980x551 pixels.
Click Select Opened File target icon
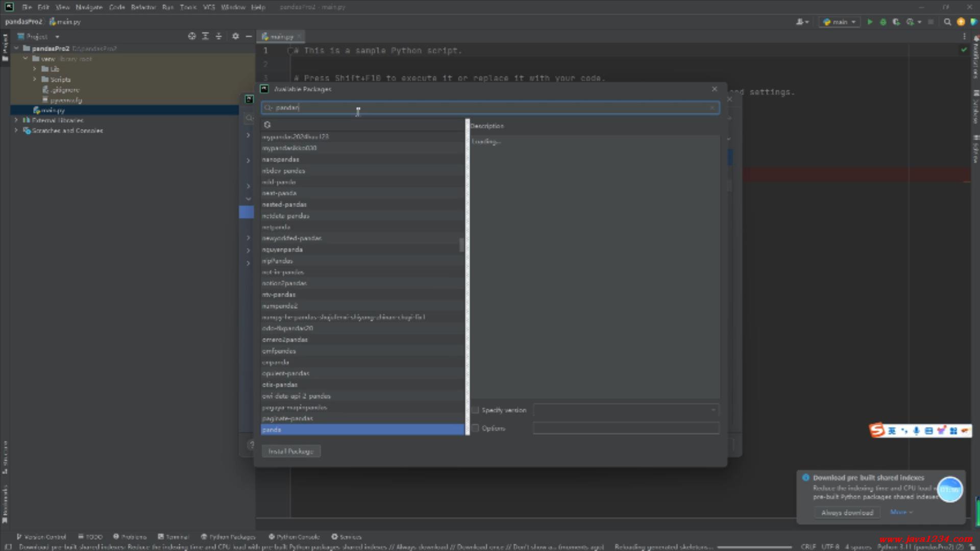coord(192,36)
